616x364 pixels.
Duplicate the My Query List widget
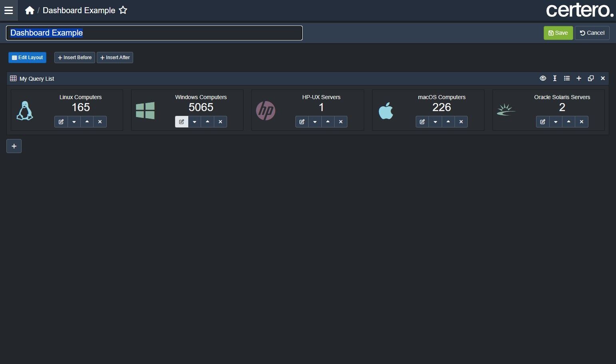tap(591, 78)
